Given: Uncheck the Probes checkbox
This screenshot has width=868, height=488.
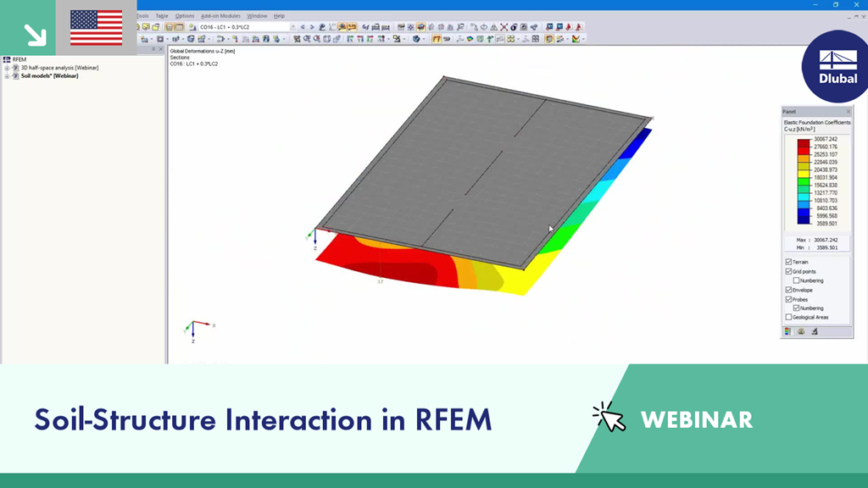Looking at the screenshot, I should click(x=788, y=299).
